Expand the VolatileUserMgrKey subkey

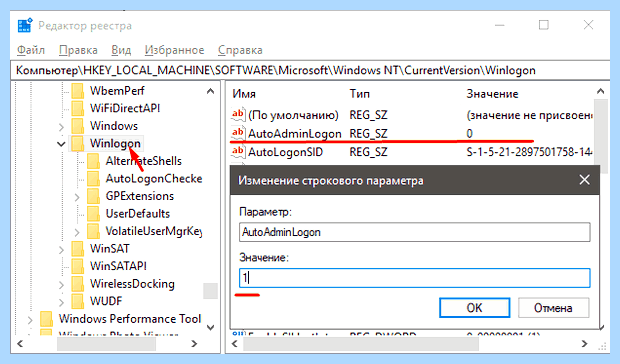click(77, 232)
